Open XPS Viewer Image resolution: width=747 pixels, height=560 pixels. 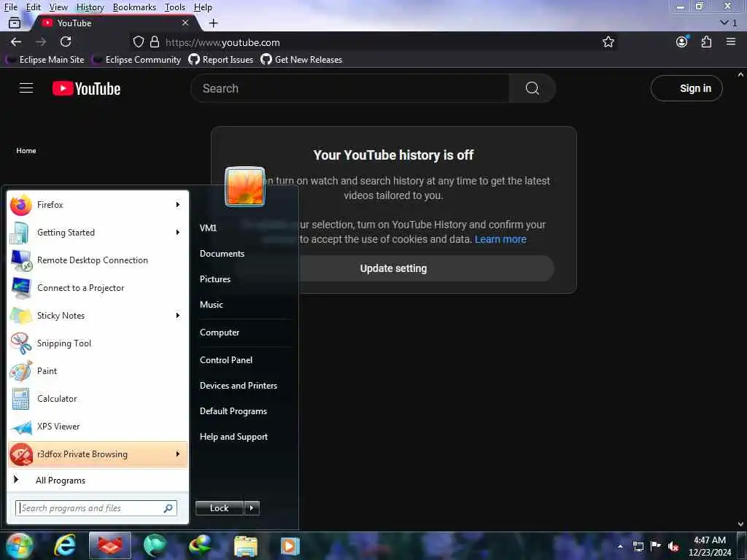[98, 426]
